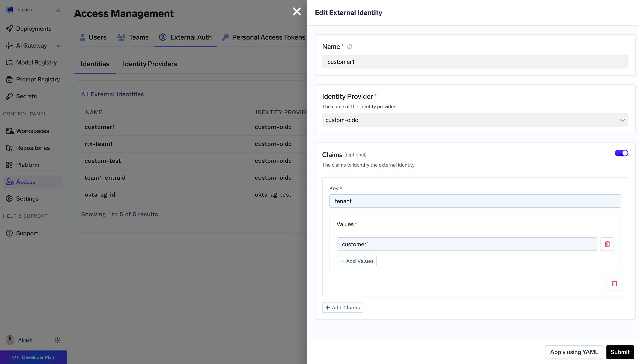Open the Model Registry page

click(36, 63)
